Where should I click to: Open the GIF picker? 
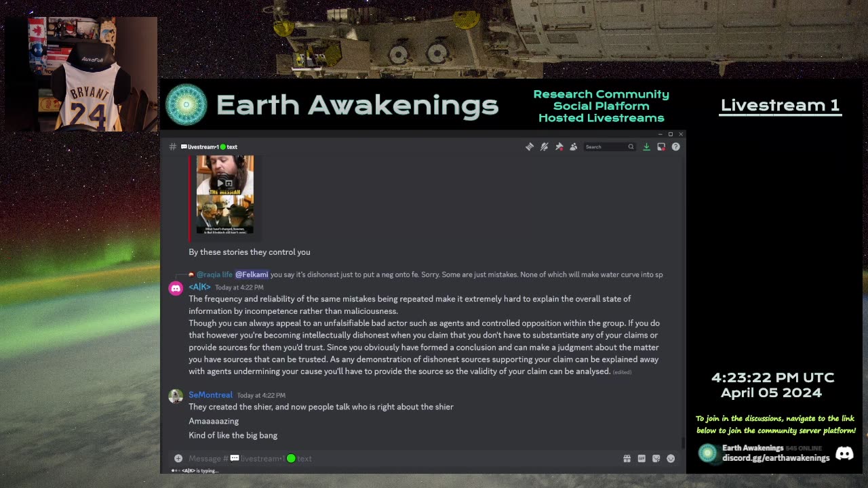pos(642,458)
